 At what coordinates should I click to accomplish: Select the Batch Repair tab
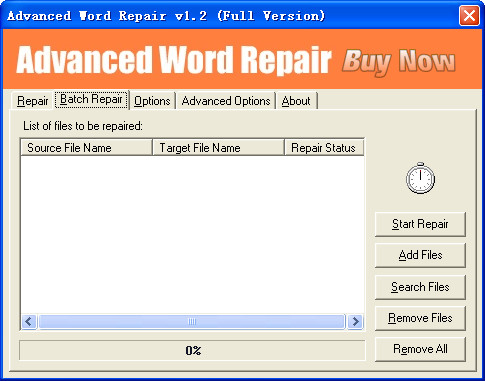91,99
